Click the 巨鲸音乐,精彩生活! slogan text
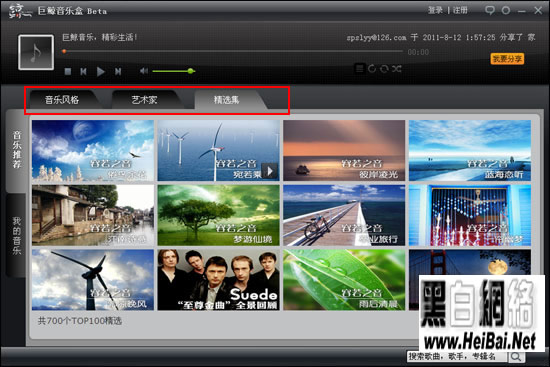The width and height of the screenshot is (550, 367). (100, 37)
